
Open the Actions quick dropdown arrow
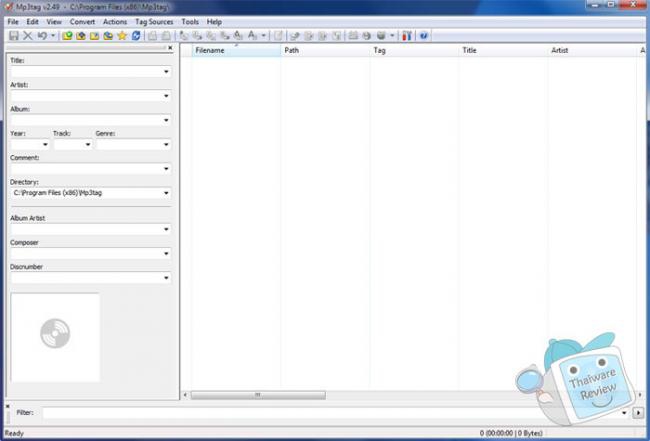[263, 36]
